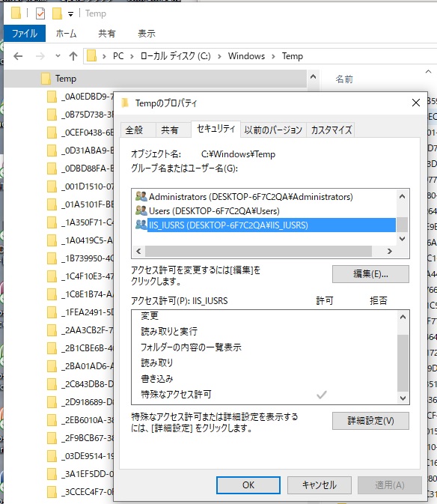Select the _2D918689 folder in the tree
437x504 pixels.
tap(80, 402)
